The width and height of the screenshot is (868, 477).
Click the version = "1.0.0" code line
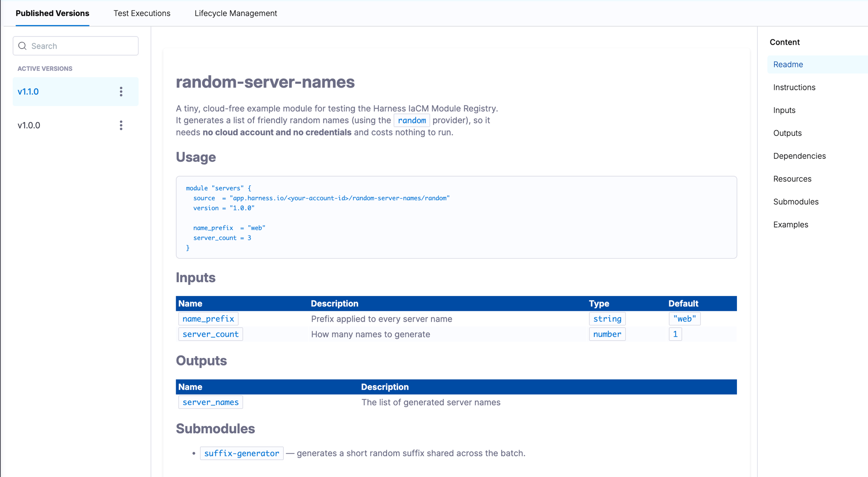(x=224, y=208)
